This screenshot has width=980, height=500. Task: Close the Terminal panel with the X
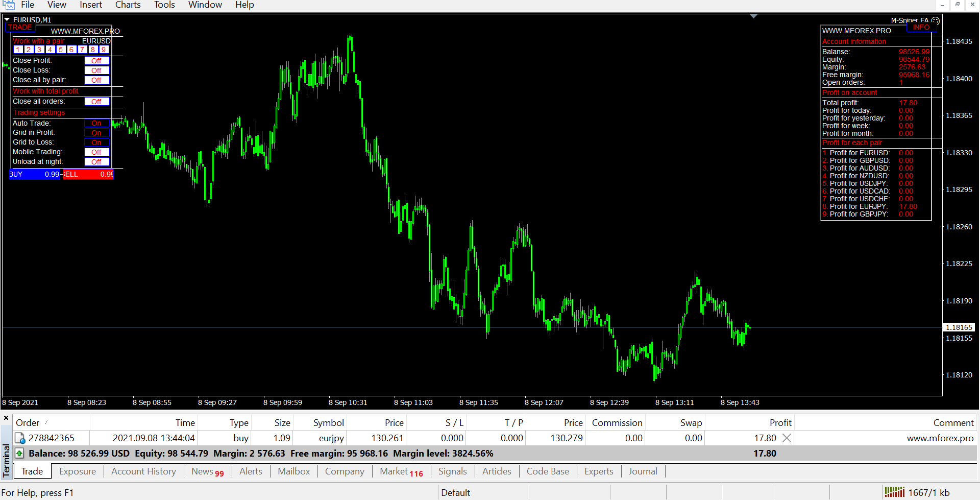click(x=6, y=418)
